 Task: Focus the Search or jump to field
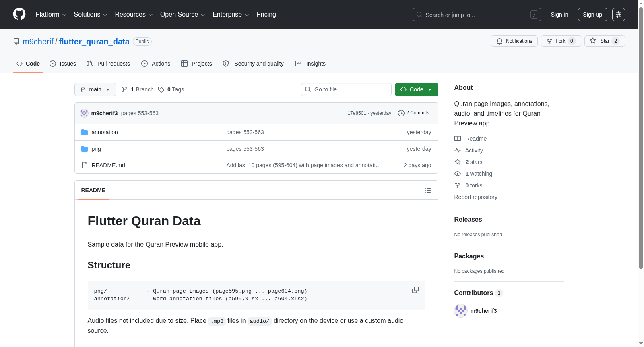tap(477, 15)
